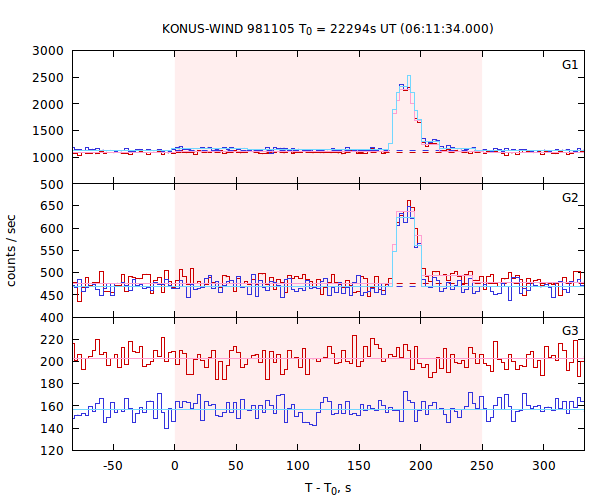Click the 'counts / sec' y-axis label
Image resolution: width=600 pixels, height=500 pixels.
[11, 251]
